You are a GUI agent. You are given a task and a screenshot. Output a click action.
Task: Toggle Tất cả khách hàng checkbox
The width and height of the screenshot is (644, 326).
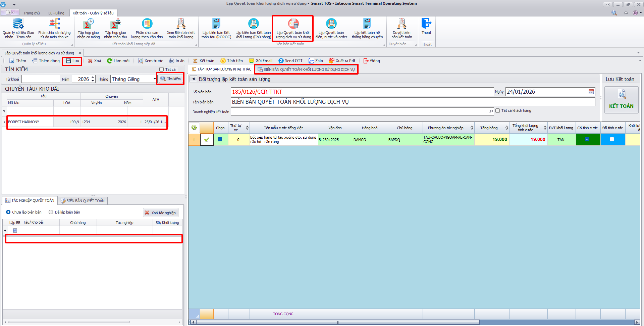[498, 111]
